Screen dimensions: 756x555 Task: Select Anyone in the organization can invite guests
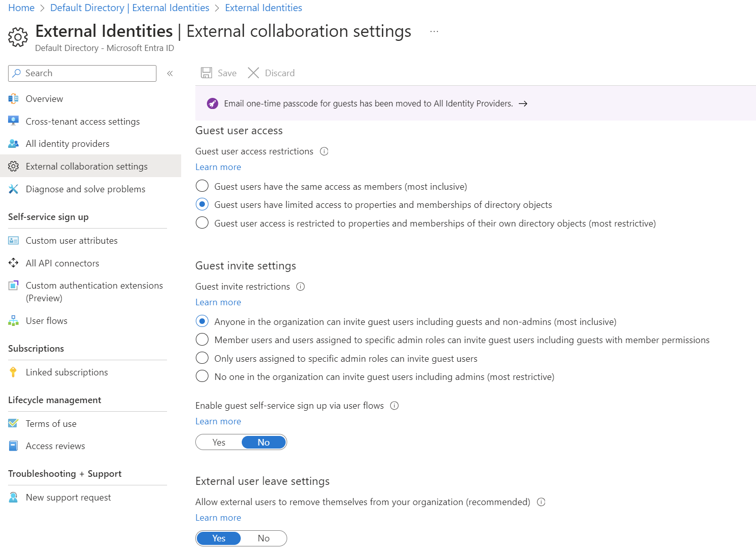point(202,321)
